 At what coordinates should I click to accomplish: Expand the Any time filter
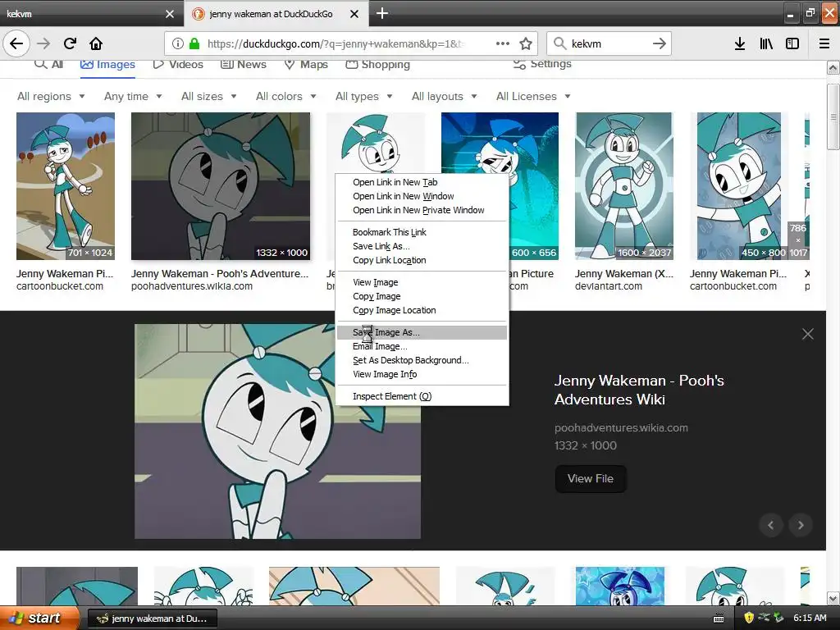(133, 97)
